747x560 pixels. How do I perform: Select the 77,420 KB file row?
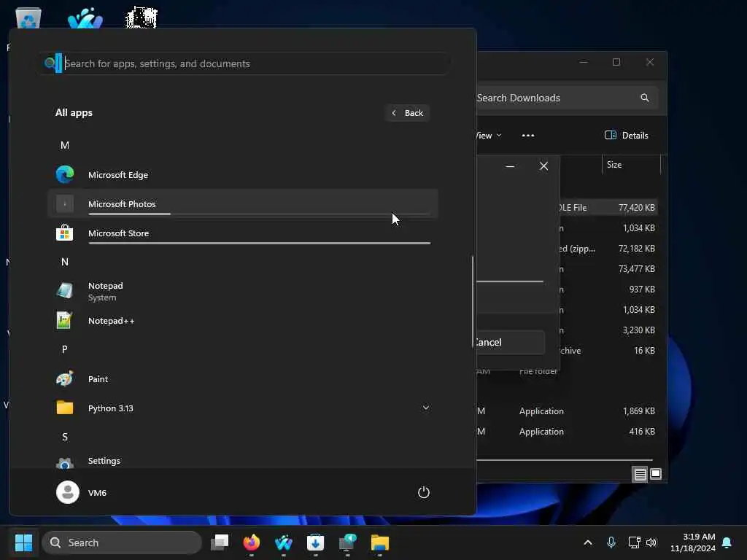(x=609, y=208)
